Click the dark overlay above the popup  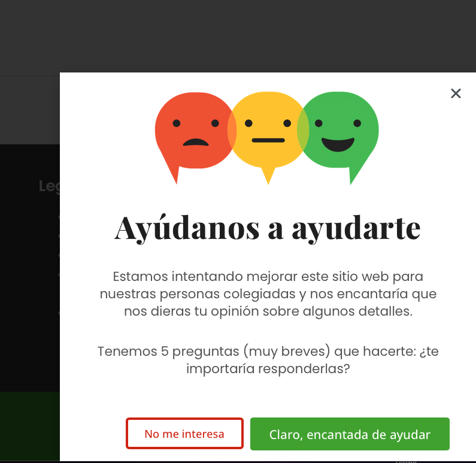point(239,36)
